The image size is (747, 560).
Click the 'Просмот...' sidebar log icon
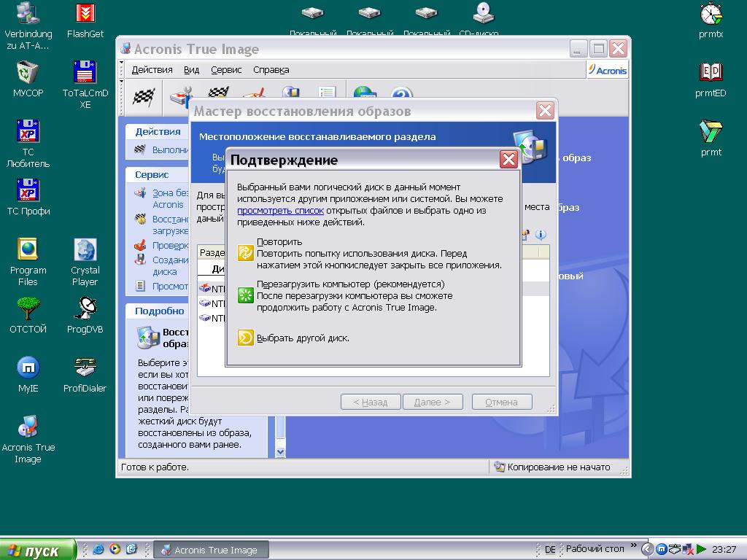(x=140, y=286)
